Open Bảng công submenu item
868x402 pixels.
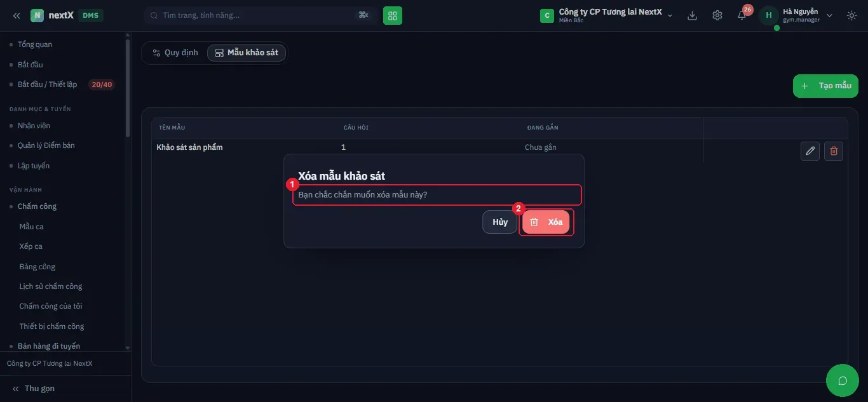click(x=37, y=267)
